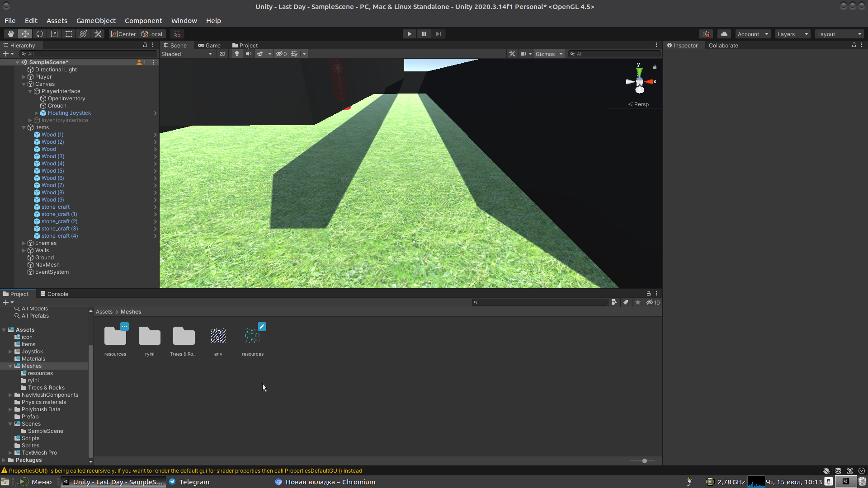Open the Component menu

click(143, 21)
